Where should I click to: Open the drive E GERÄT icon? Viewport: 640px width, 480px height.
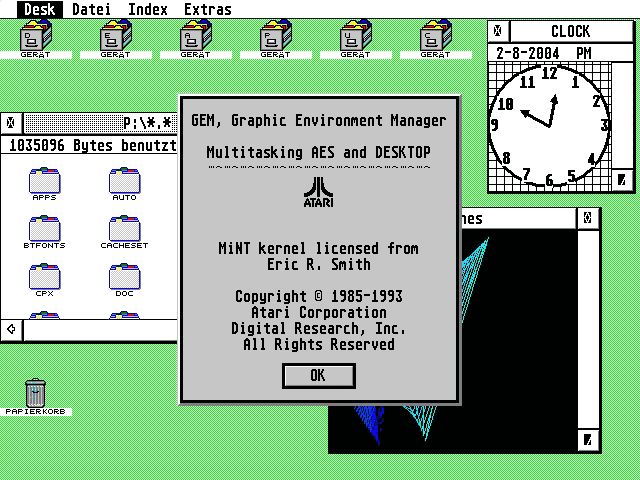116,38
